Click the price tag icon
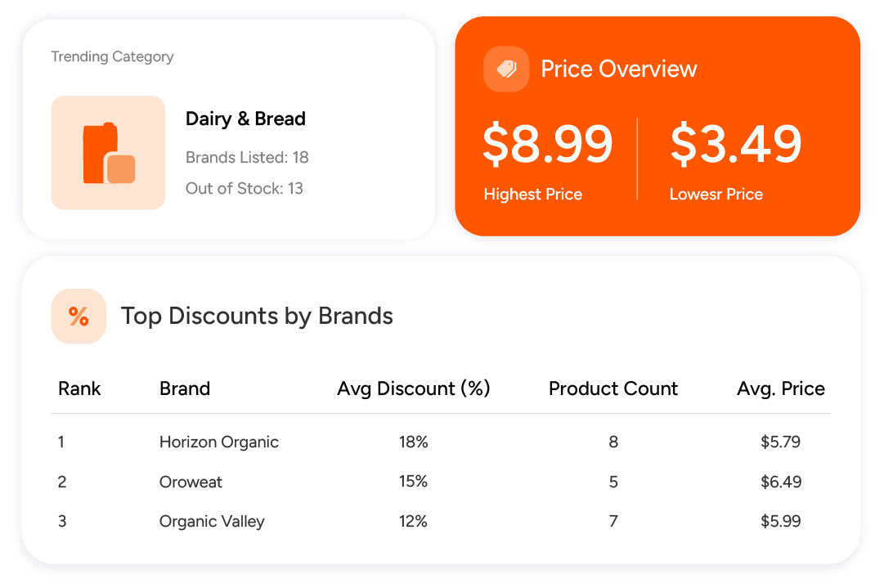The image size is (884, 588). click(506, 69)
